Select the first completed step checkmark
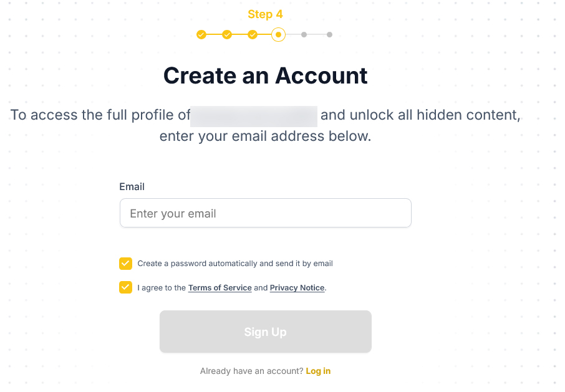 click(201, 35)
